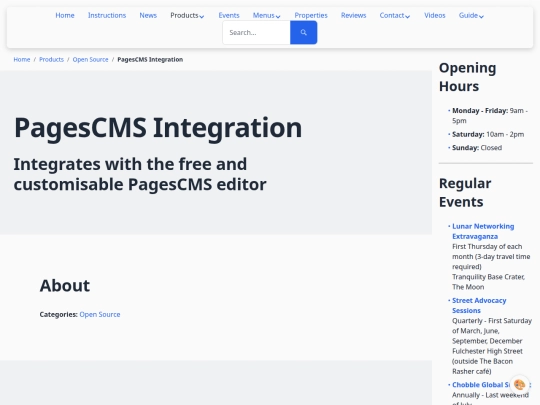Click the Products breadcrumb link

51,60
